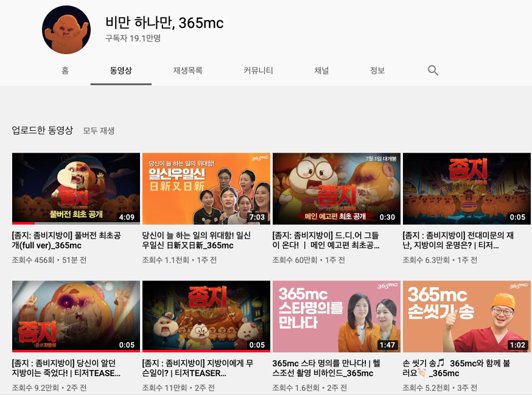
Task: Click the 1:02 duration badge
Action: [x=518, y=345]
